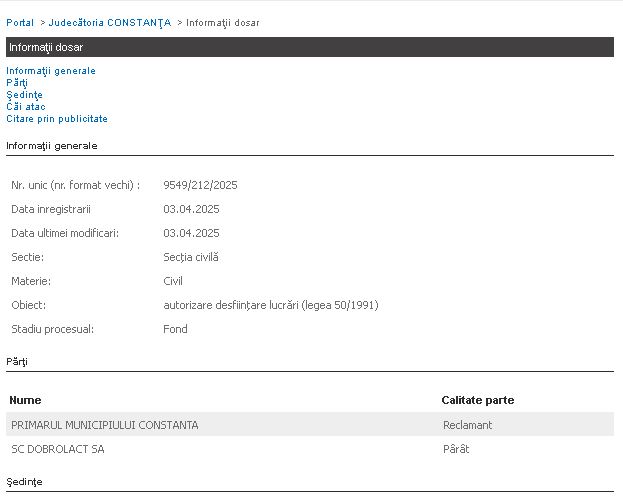The image size is (623, 501).
Task: Click the Obiect description autorizare desfiinţare lucrări
Action: click(x=271, y=305)
